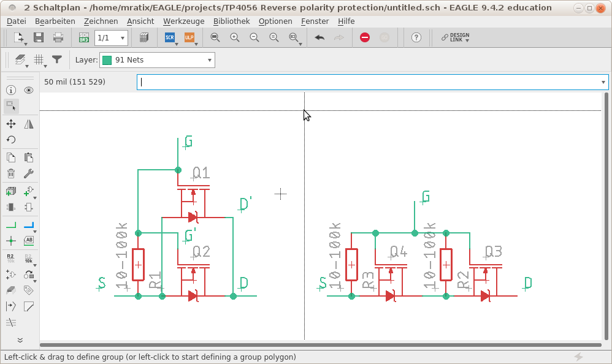The image size is (612, 364).
Task: Click the 50 mil coordinates readout
Action: point(75,82)
